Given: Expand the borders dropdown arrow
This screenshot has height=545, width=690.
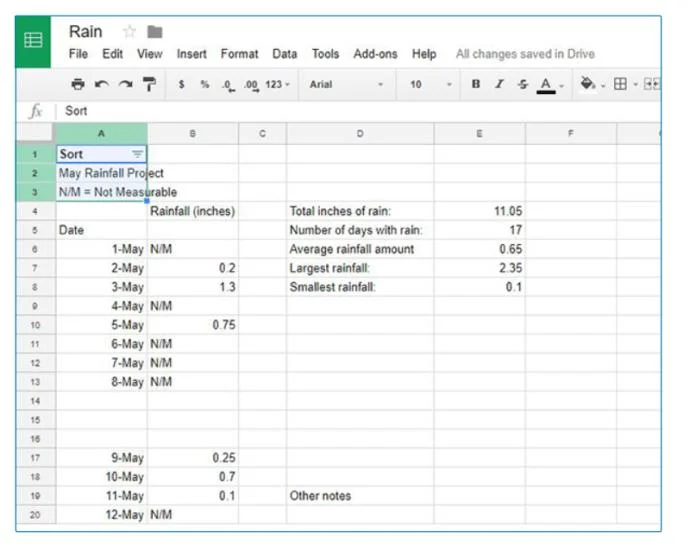Looking at the screenshot, I should coord(635,85).
